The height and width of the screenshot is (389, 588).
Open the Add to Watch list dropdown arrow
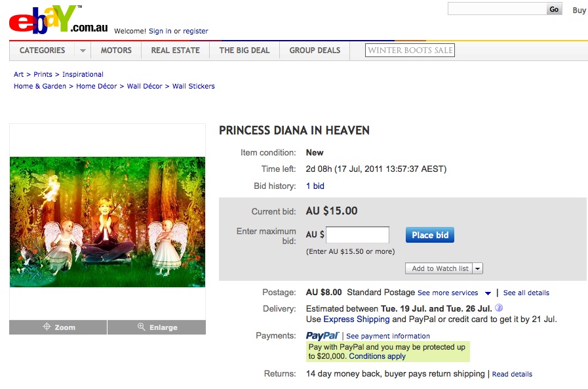click(x=477, y=268)
